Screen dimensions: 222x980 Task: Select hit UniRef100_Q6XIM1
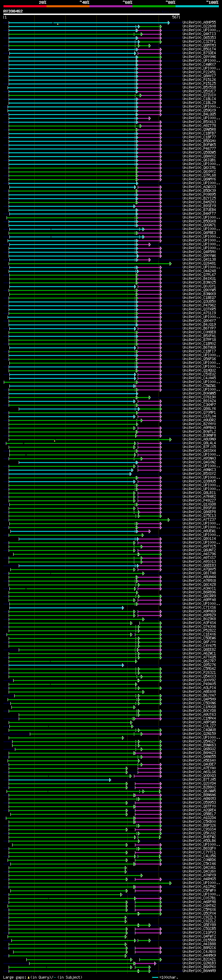coord(199,168)
